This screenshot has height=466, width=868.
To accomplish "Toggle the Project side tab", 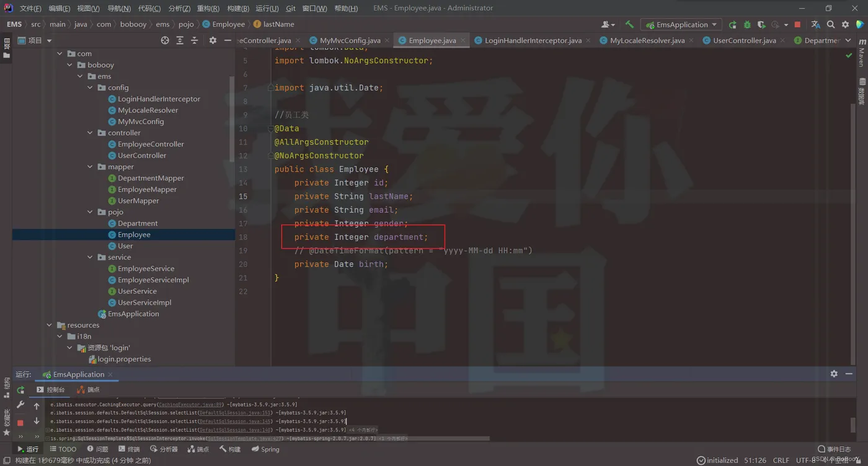I will click(x=7, y=48).
